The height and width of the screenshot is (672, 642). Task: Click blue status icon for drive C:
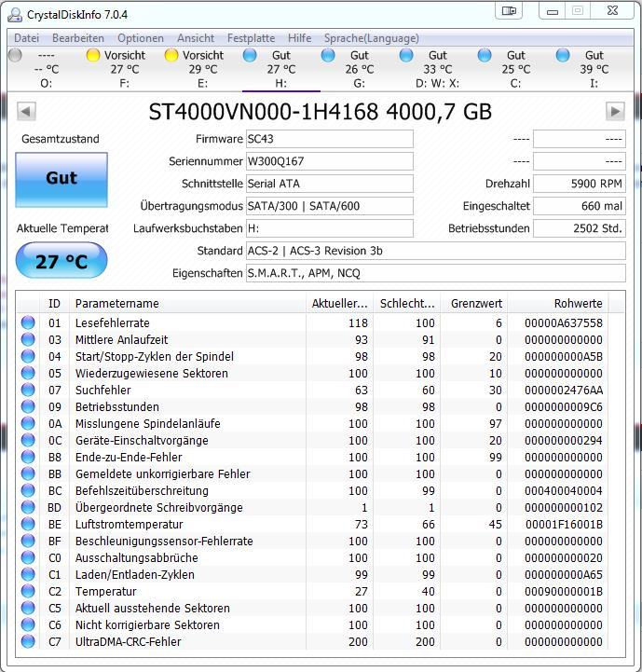tap(485, 55)
